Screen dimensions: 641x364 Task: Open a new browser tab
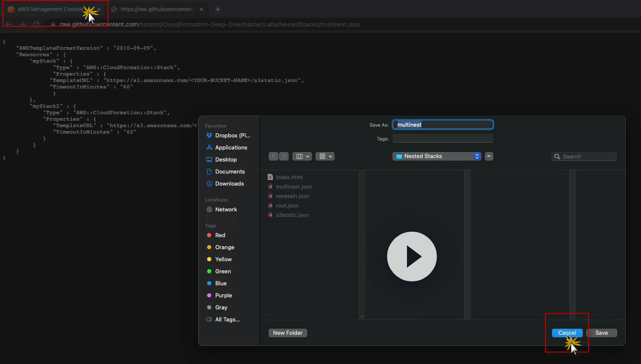click(218, 9)
